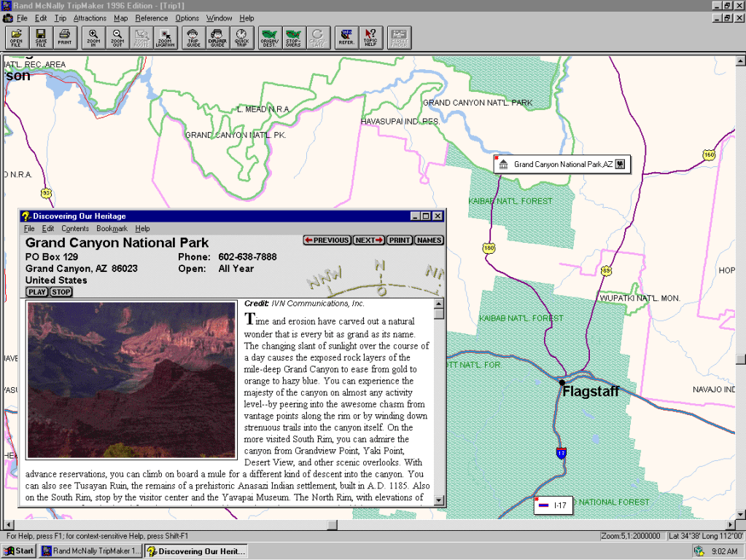Open Topic Help from the toolbar
Image resolution: width=746 pixels, height=560 pixels.
point(370,37)
